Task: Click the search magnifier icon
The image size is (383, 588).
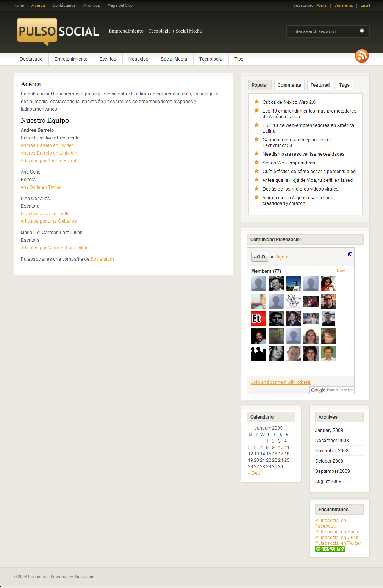Action: [363, 31]
